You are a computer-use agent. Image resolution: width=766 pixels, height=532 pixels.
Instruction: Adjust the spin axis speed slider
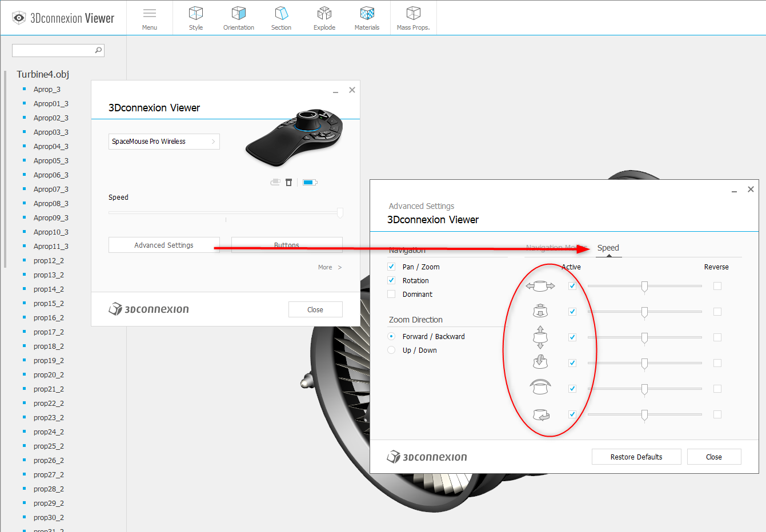(x=644, y=415)
